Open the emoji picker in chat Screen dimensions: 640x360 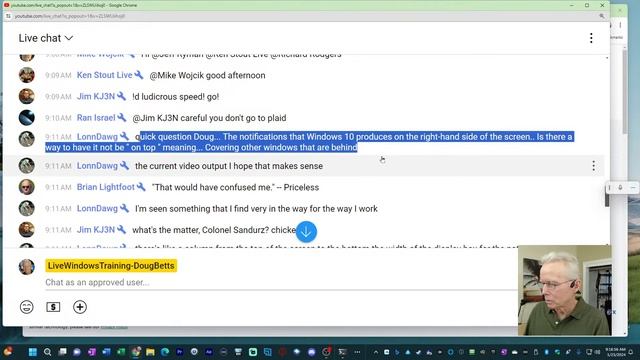click(27, 307)
